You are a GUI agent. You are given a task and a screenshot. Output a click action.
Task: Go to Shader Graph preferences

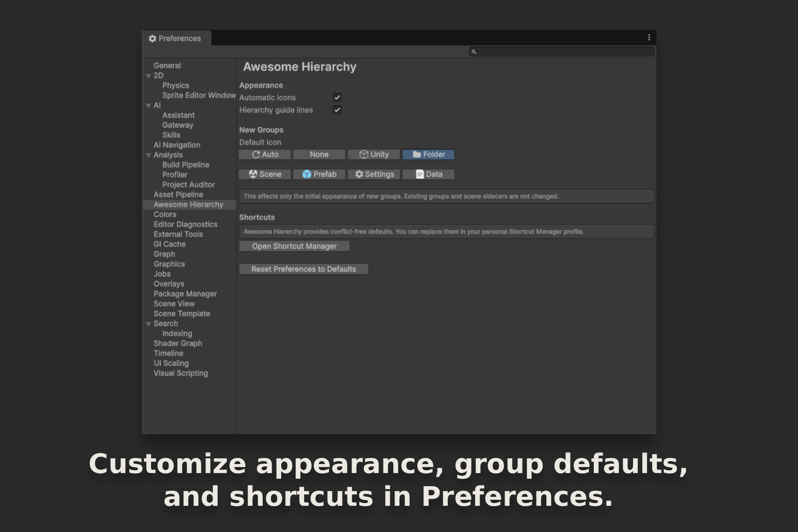[x=178, y=343]
